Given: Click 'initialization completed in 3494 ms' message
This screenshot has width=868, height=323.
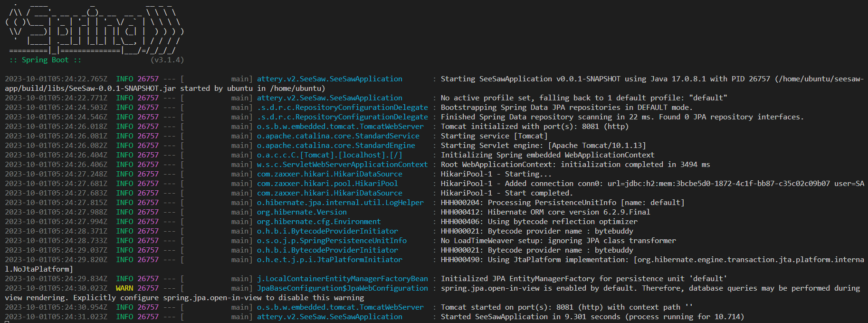Looking at the screenshot, I should click(575, 165).
